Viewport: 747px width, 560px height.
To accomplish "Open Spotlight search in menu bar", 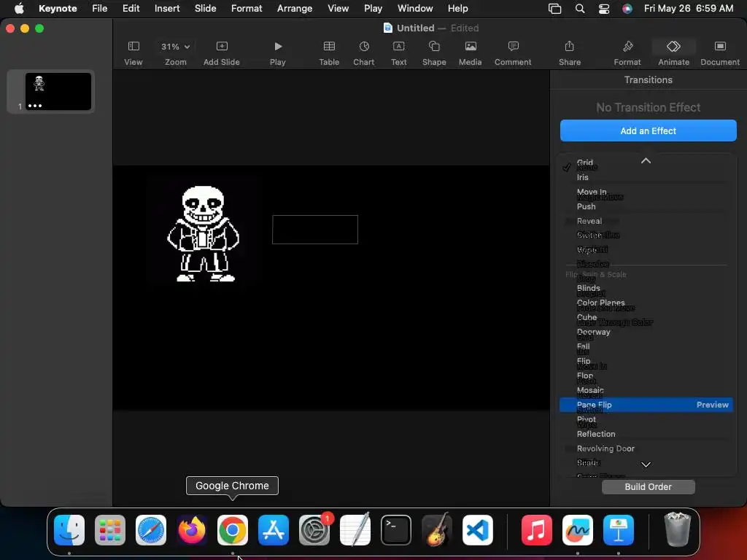I will (x=580, y=9).
